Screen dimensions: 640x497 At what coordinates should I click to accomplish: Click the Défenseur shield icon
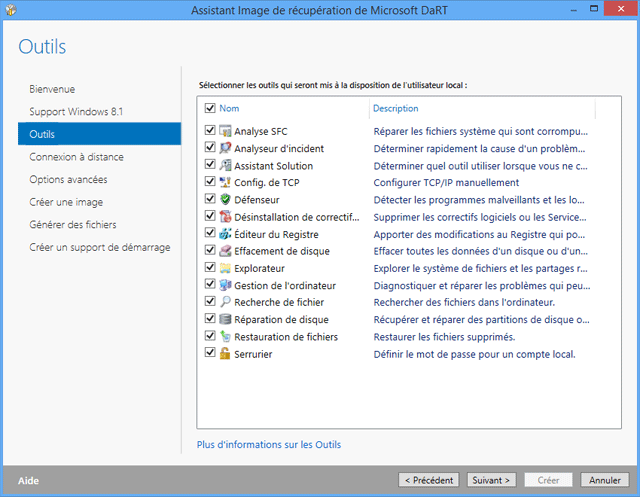click(x=225, y=199)
